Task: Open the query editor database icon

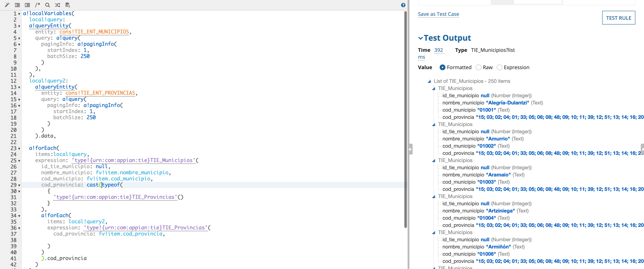Action: coord(68,5)
